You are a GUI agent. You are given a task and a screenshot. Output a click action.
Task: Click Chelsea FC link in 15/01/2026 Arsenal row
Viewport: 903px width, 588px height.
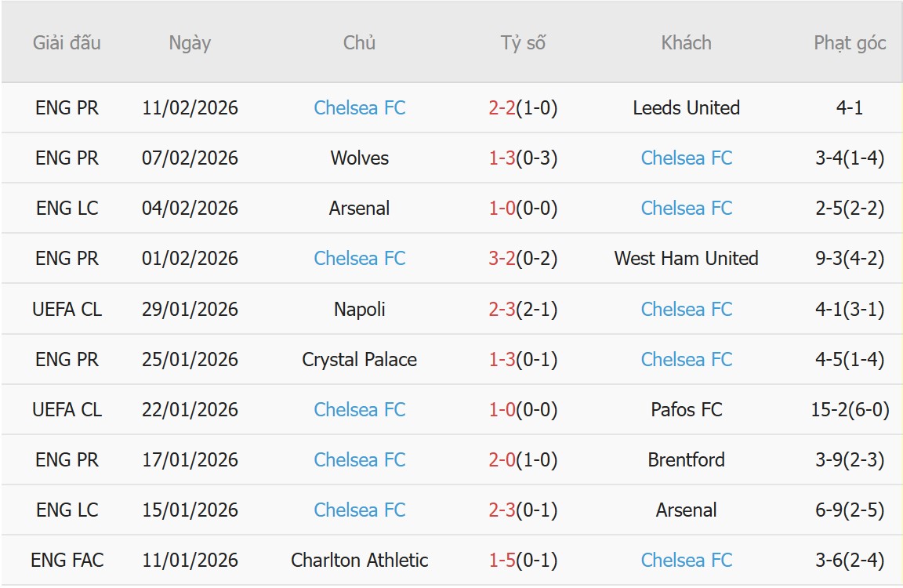coord(360,510)
